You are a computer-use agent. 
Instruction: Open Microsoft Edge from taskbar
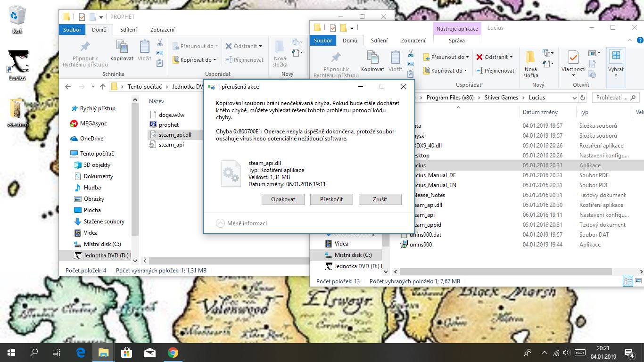81,353
